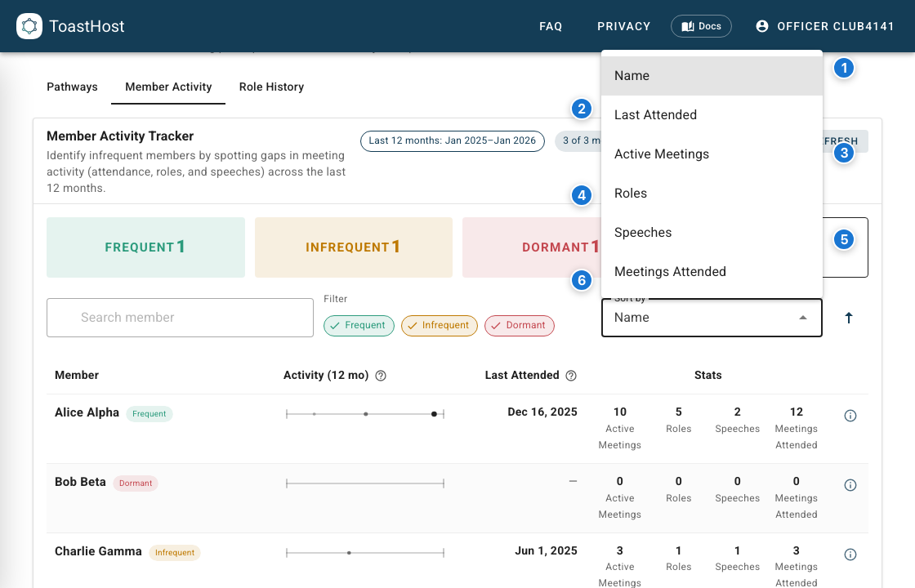
Task: Click the help icon next to Last Attended
Action: [571, 376]
